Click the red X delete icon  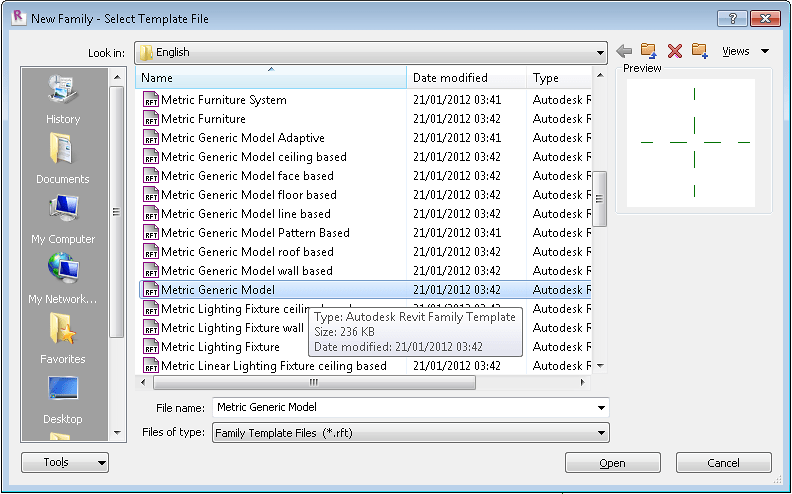tap(674, 51)
